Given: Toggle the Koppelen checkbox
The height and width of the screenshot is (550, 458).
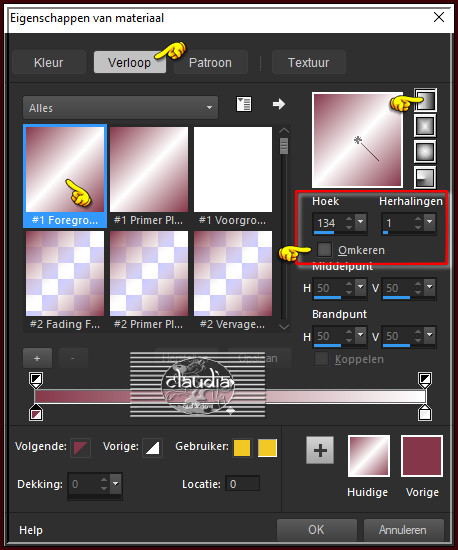Looking at the screenshot, I should tap(322, 358).
